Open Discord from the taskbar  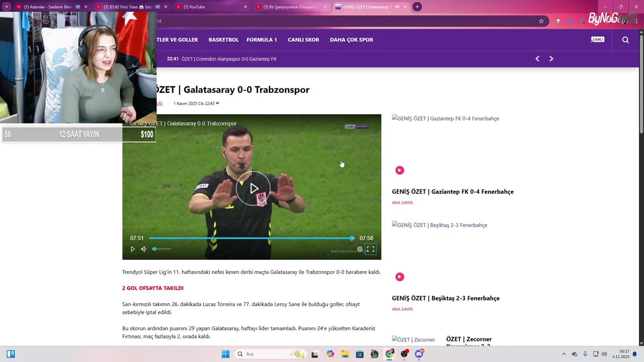pyautogui.click(x=419, y=354)
